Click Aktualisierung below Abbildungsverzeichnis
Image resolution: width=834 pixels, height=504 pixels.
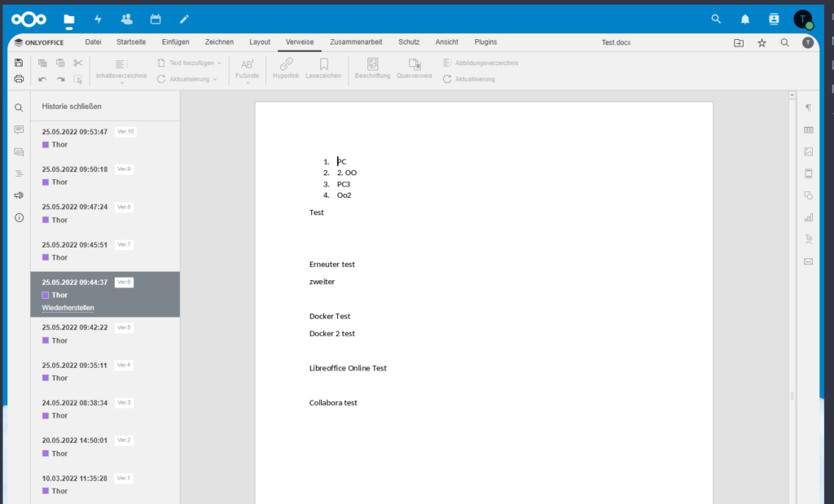click(x=469, y=79)
